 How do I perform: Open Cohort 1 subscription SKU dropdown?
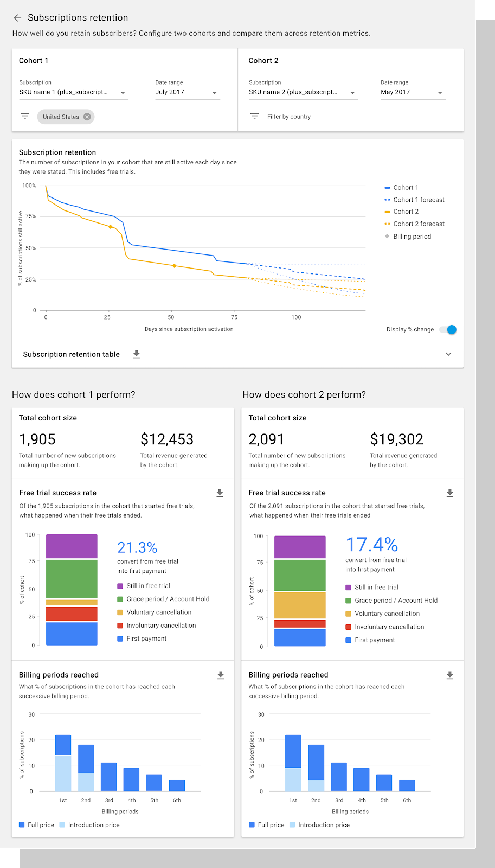click(x=73, y=92)
